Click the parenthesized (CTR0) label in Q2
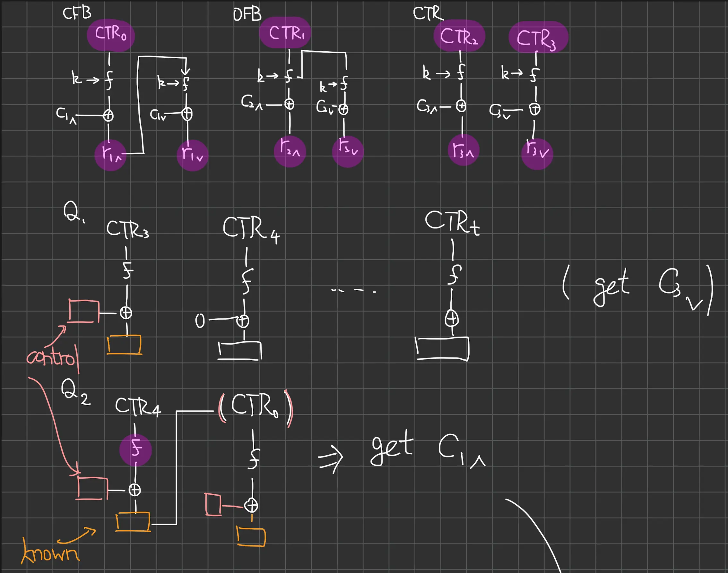728x573 pixels. (255, 407)
